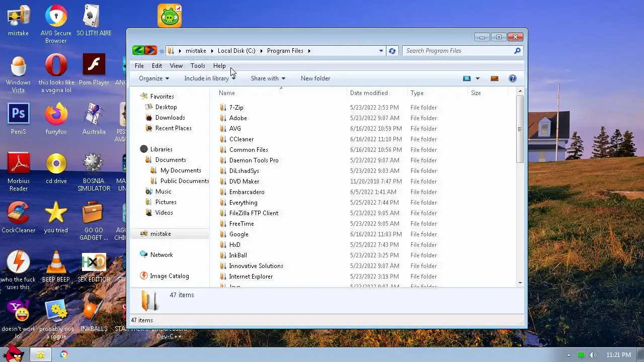Click mistake in the address path
644x362 pixels.
(196, 51)
